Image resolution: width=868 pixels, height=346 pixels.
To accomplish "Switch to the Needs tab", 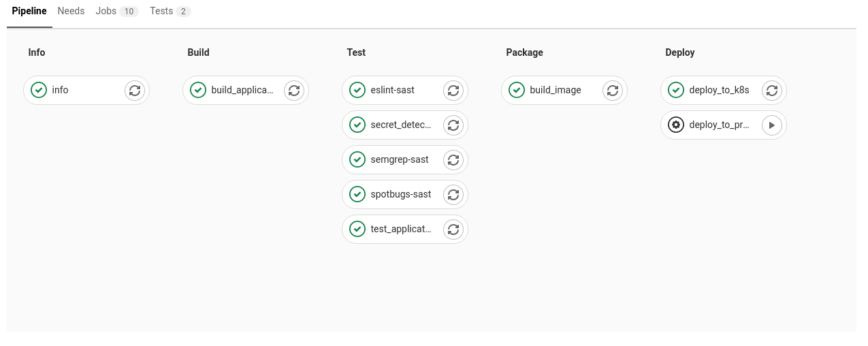I will [71, 12].
